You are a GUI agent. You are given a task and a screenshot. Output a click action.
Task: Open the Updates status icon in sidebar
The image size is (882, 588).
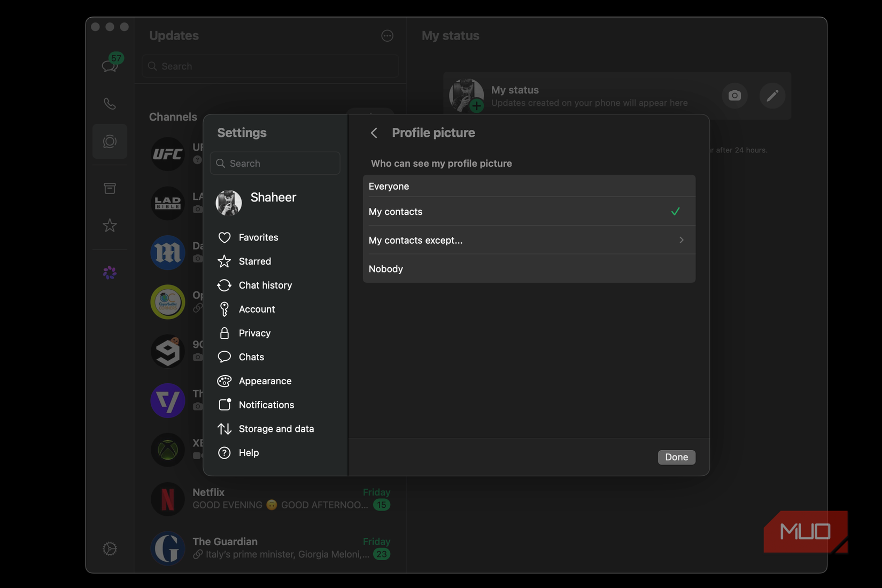[x=110, y=142]
